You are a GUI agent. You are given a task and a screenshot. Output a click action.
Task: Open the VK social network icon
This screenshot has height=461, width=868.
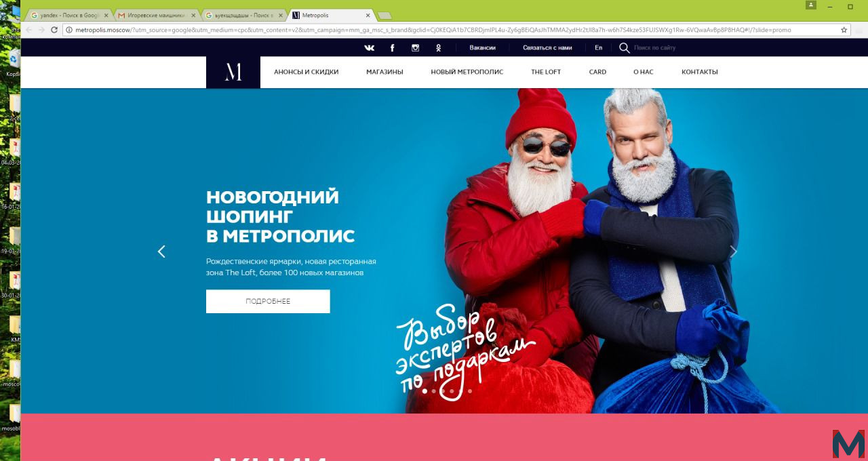click(370, 47)
